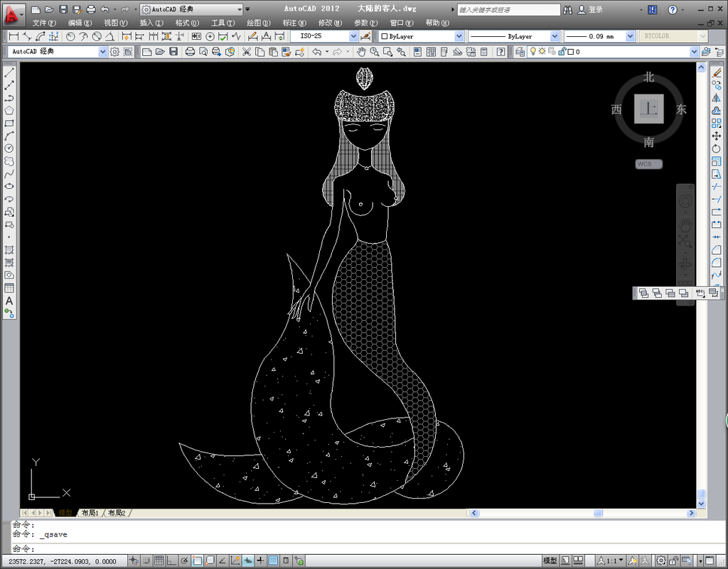Select the Erase modify tool
The image size is (728, 569).
[717, 72]
